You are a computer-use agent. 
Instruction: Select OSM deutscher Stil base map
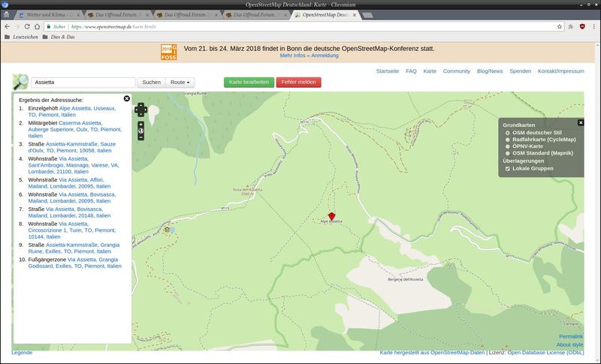508,133
